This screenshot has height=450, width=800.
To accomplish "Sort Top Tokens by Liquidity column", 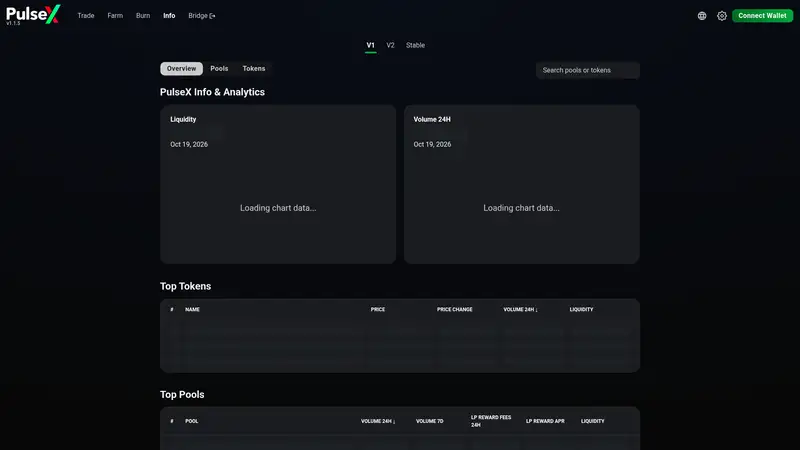I will coord(581,310).
